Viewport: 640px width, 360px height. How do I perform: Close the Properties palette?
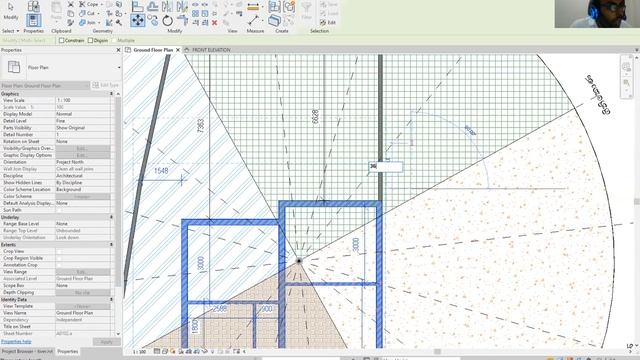point(118,50)
